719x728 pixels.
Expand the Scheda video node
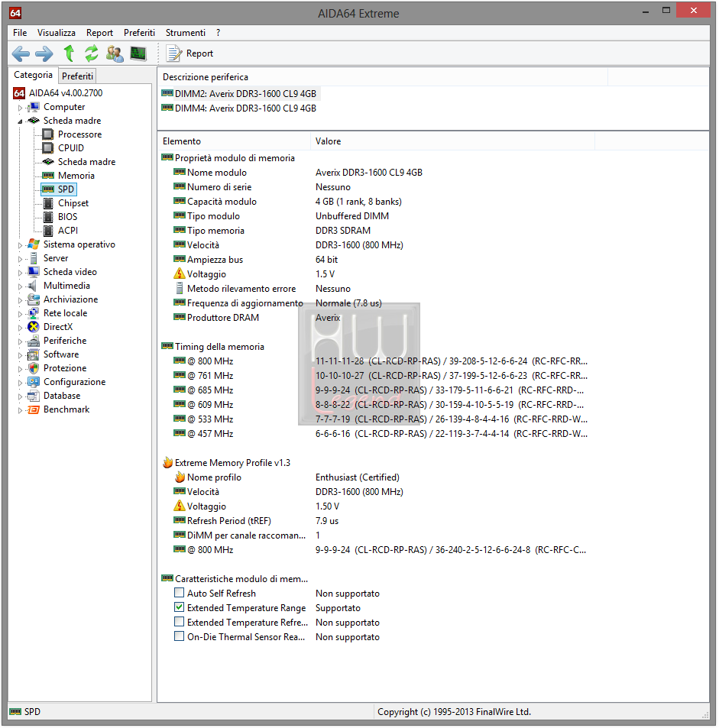click(20, 273)
